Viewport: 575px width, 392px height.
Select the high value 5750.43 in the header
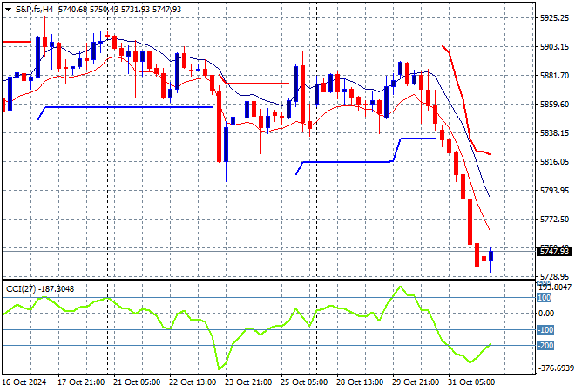click(x=105, y=10)
